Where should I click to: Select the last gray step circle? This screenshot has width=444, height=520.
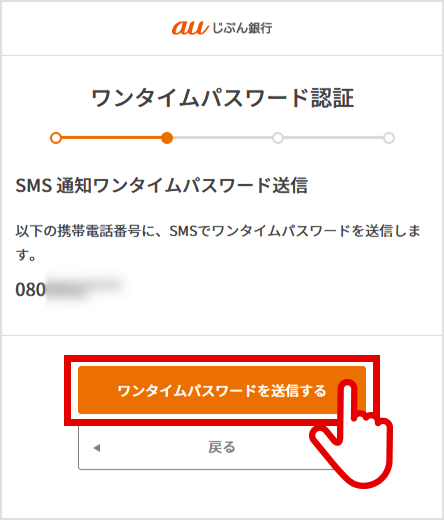(x=389, y=138)
